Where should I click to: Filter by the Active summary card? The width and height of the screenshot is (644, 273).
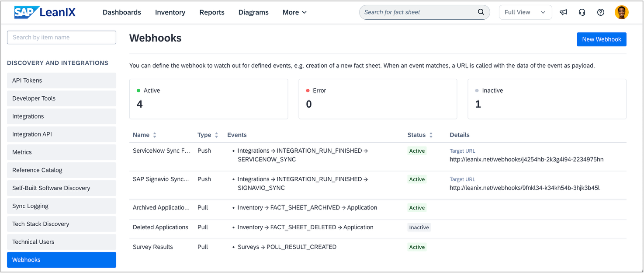coord(209,99)
